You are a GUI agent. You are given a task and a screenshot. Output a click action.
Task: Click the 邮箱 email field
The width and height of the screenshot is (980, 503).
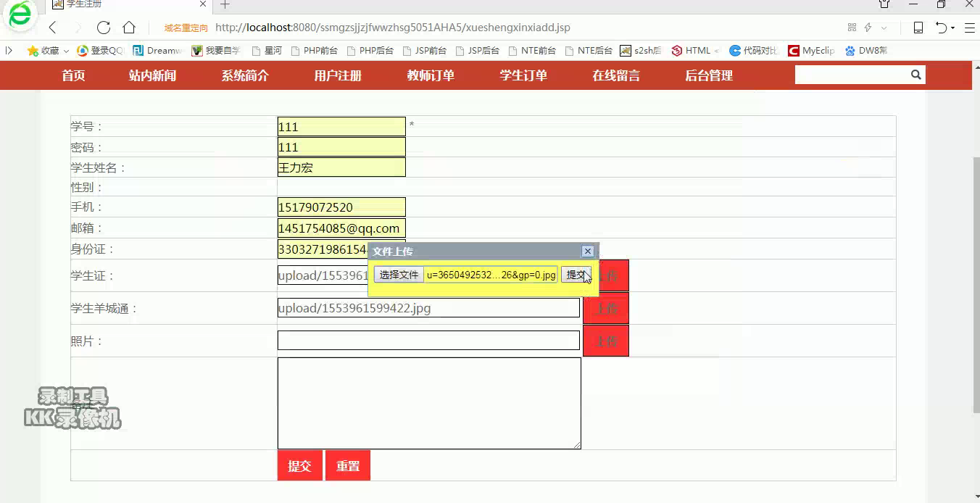click(341, 228)
